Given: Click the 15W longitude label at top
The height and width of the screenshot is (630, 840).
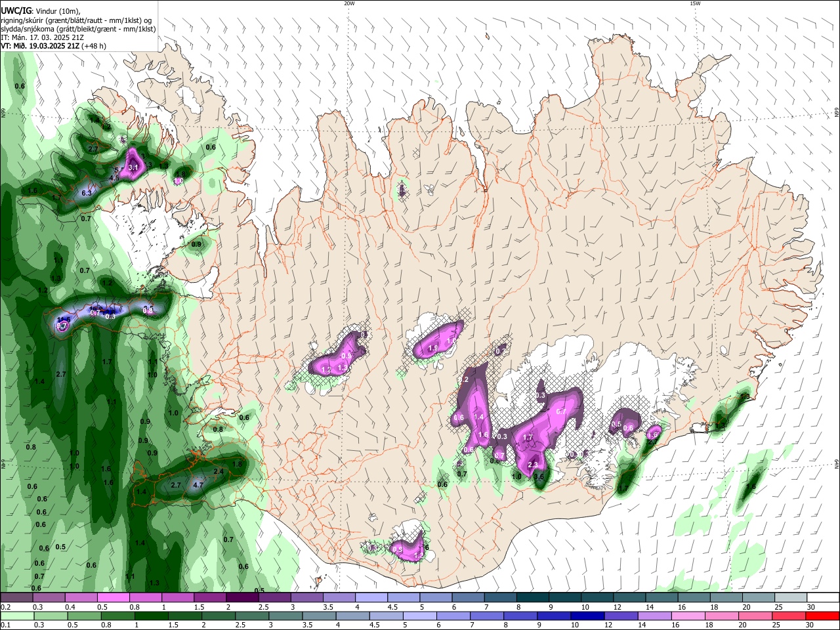Looking at the screenshot, I should click(x=695, y=3).
